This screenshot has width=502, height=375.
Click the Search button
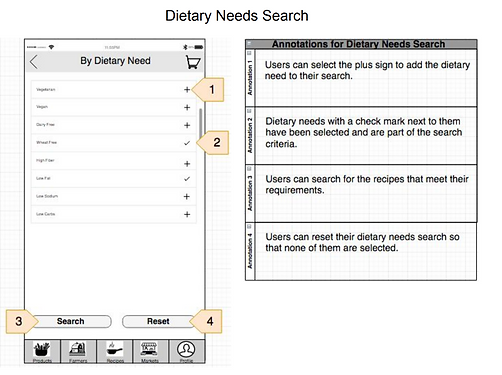coord(71,321)
